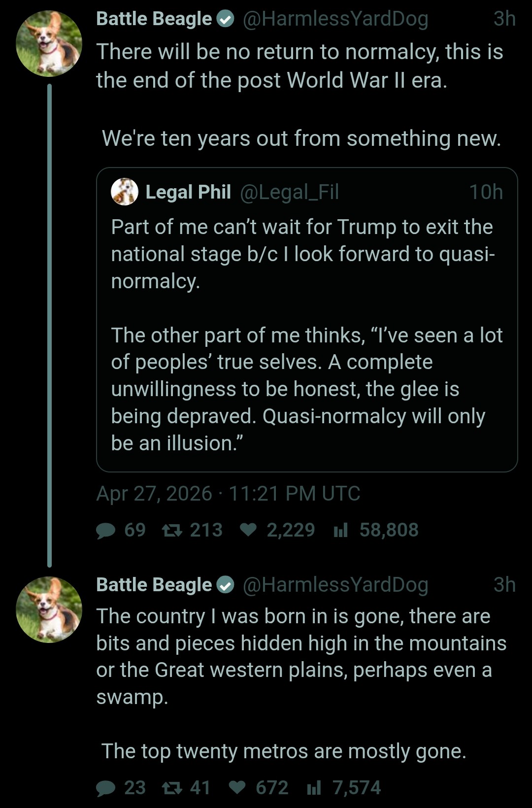Click the reply icon on first tweet
Screen dimensions: 532x808
(106, 531)
